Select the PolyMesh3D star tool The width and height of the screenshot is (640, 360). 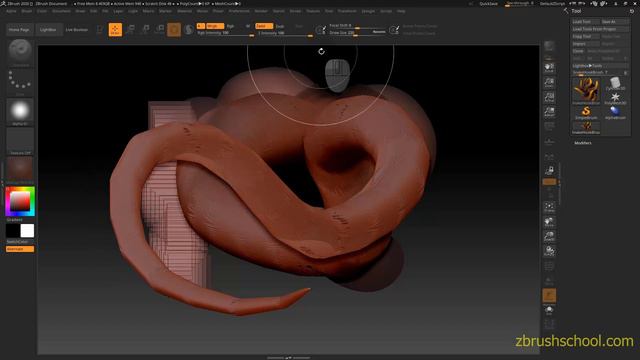pos(615,98)
